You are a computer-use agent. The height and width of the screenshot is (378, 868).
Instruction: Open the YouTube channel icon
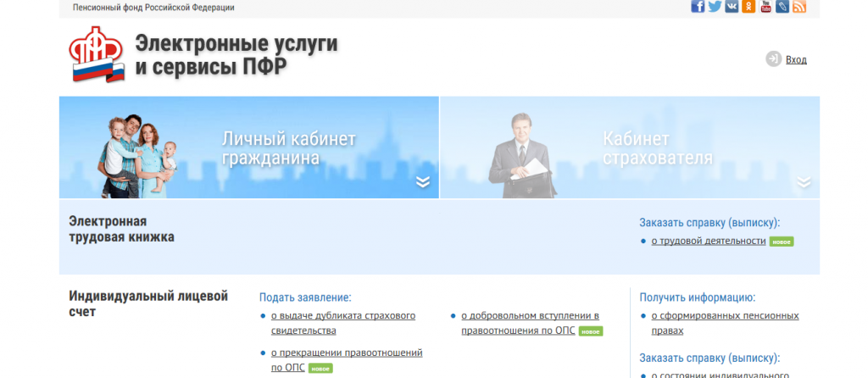(x=765, y=6)
